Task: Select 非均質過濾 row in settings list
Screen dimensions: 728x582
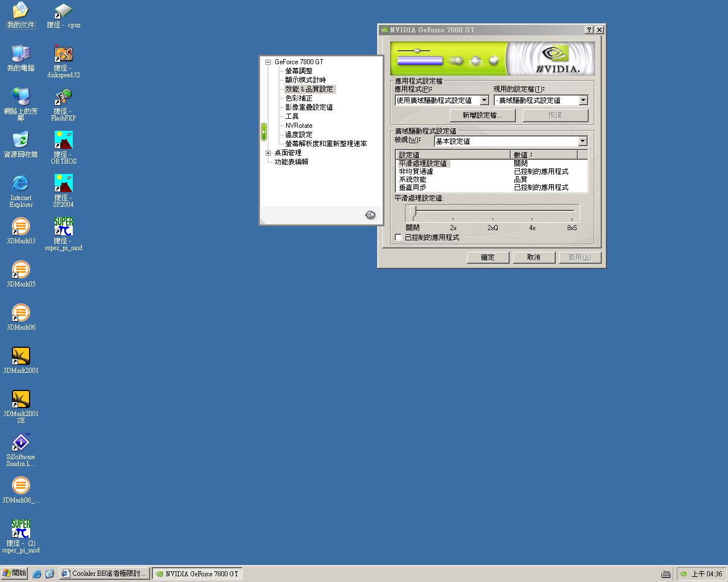Action: click(491, 172)
